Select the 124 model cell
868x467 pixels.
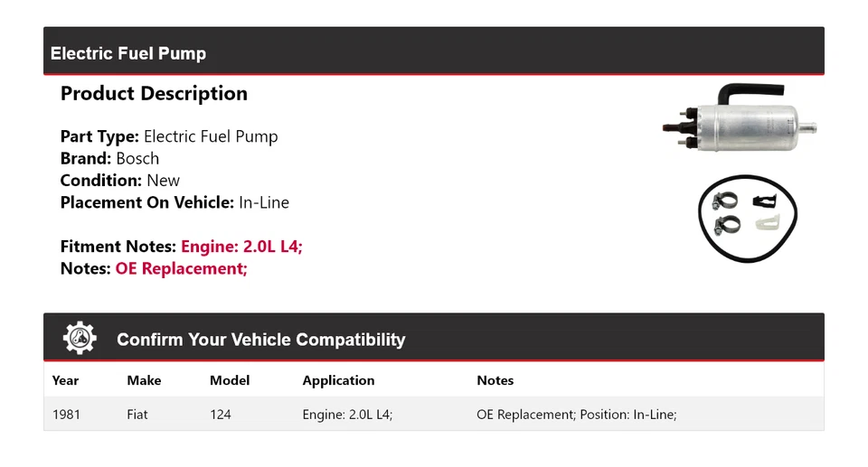click(221, 415)
